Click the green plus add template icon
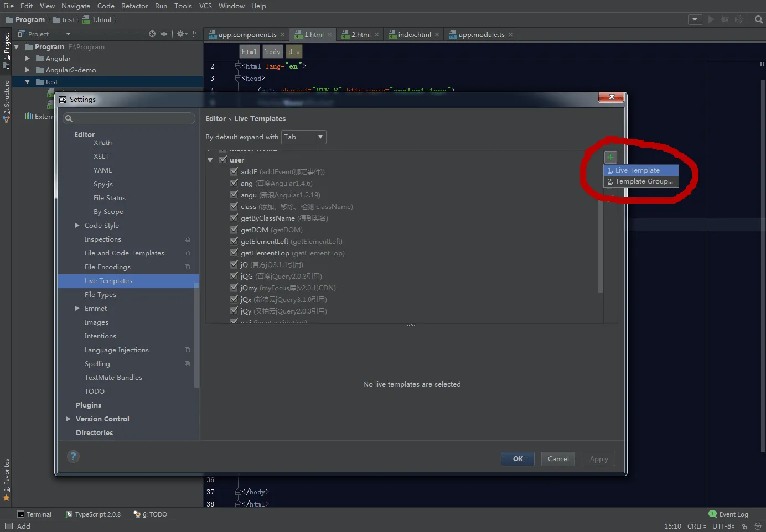 point(610,157)
